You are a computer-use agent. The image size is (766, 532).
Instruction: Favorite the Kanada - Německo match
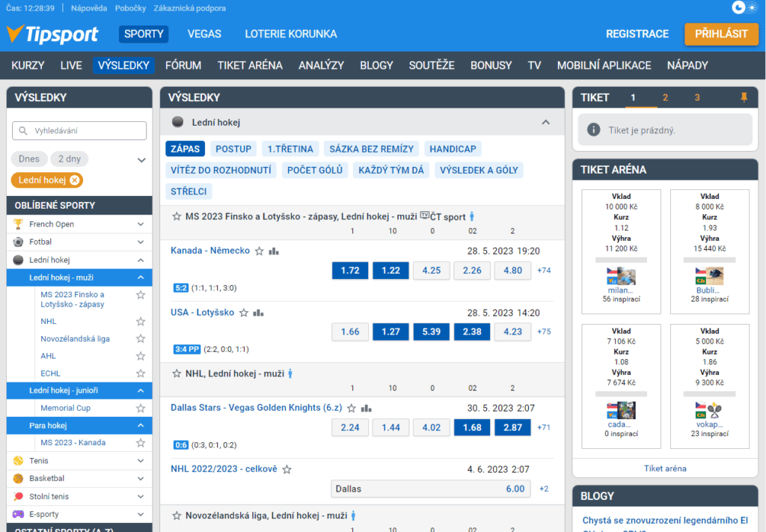pos(260,251)
